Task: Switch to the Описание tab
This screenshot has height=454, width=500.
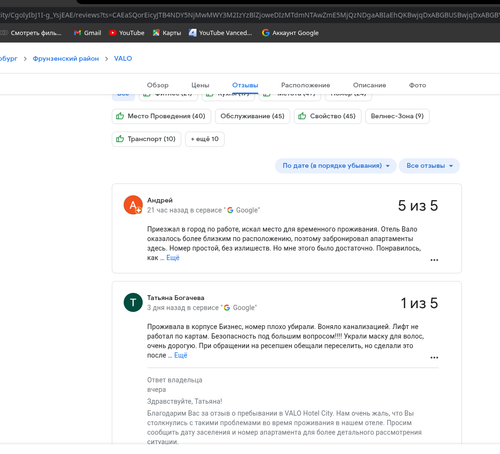Action: (x=369, y=85)
